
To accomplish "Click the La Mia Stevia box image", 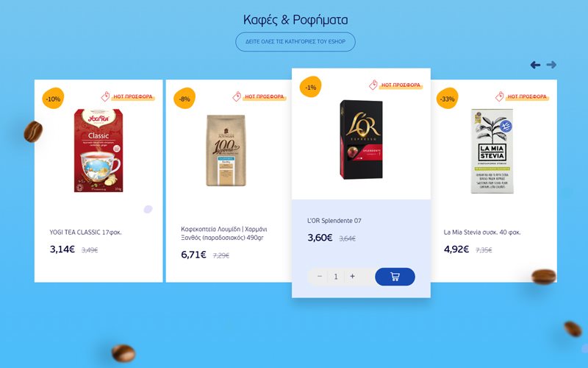I will coord(492,151).
